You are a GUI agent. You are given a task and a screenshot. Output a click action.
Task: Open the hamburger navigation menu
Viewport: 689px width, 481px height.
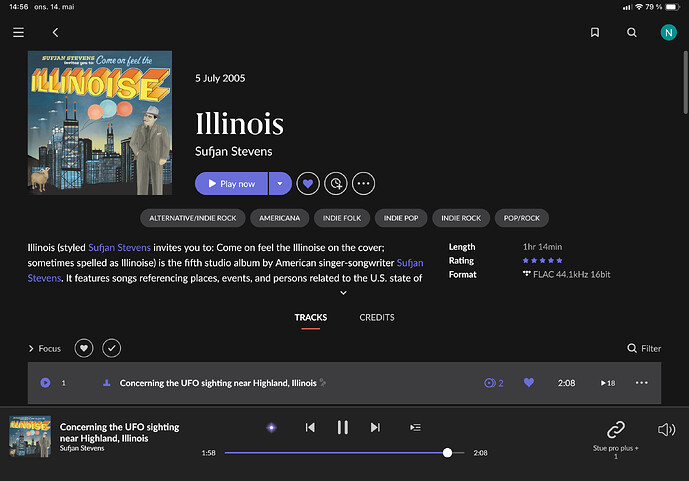[18, 33]
